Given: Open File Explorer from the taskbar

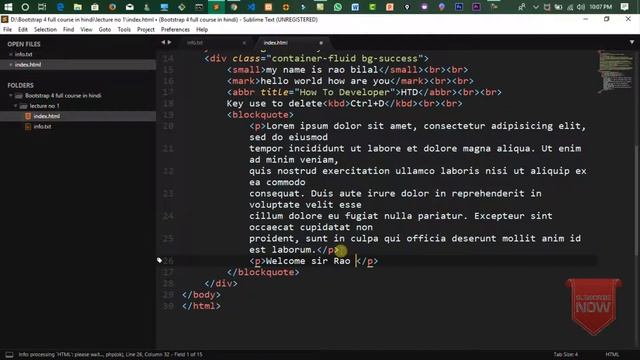Looking at the screenshot, I should [78, 7].
